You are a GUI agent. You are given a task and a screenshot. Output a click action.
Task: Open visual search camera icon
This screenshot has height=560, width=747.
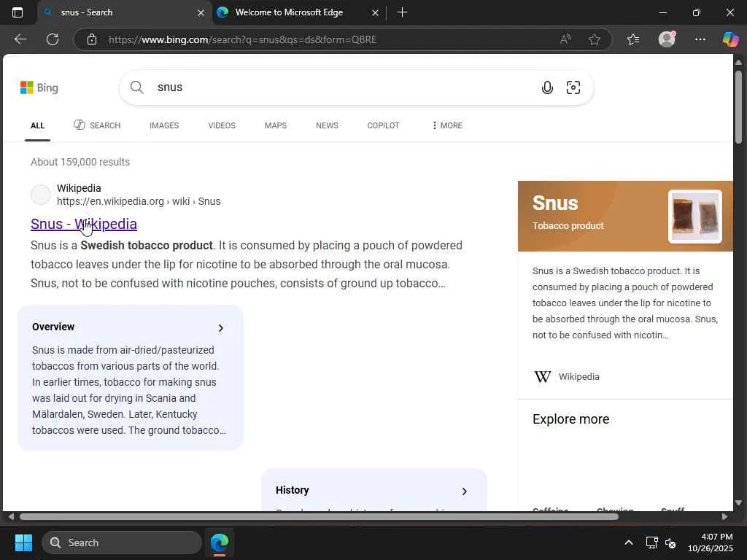point(573,87)
